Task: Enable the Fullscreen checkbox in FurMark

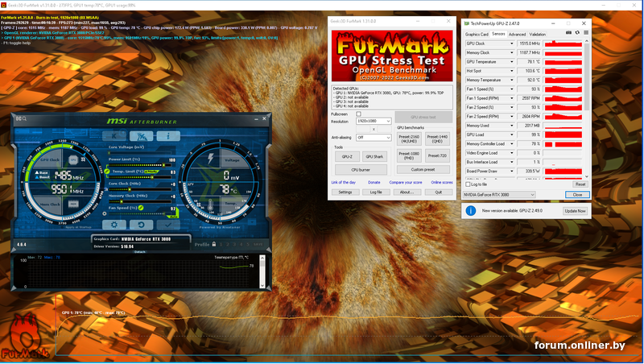Action: [x=358, y=114]
